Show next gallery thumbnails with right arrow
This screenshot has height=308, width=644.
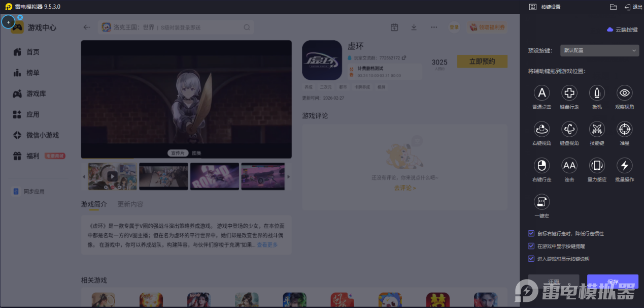click(x=289, y=176)
